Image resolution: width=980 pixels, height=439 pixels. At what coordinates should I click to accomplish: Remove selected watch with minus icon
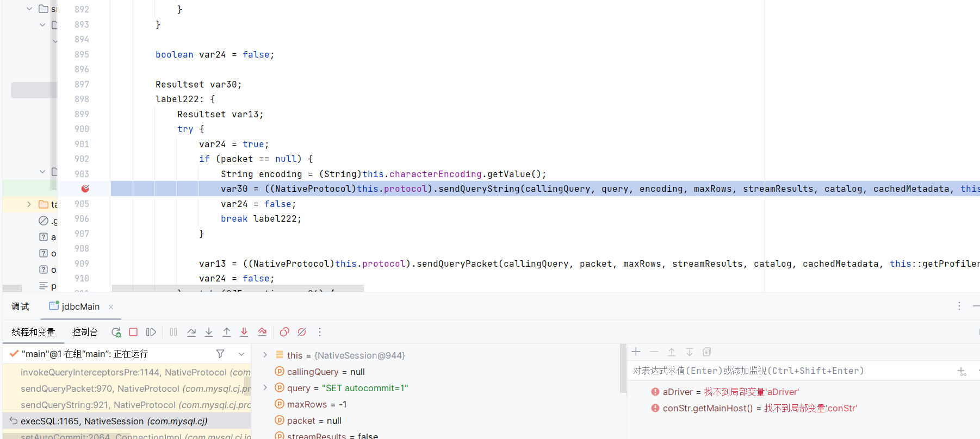pos(654,352)
